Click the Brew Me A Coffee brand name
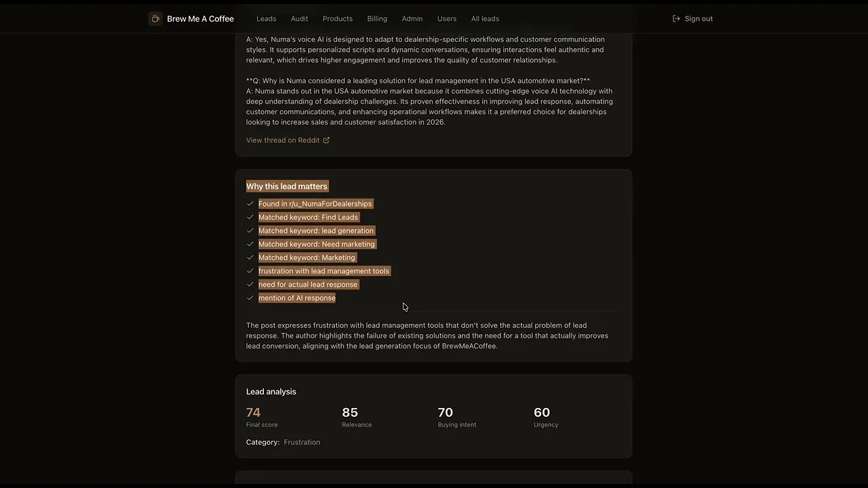868x488 pixels. point(201,19)
